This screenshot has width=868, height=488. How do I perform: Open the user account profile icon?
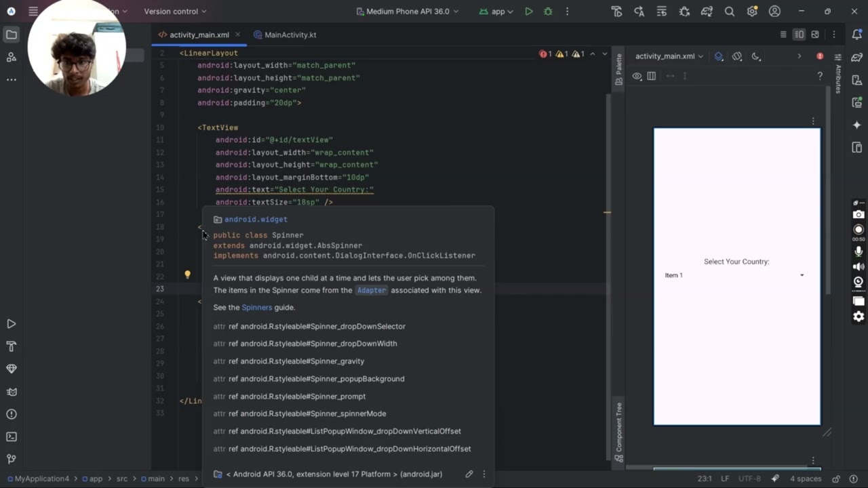774,12
